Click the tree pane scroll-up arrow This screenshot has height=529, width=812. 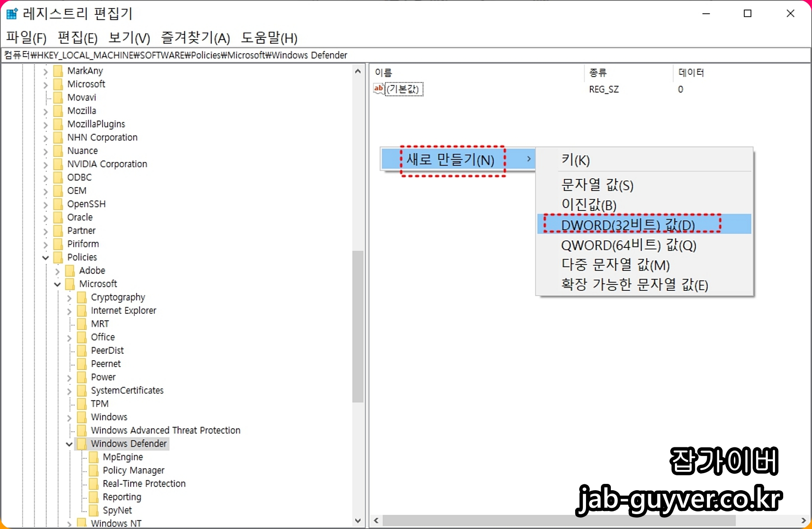[358, 71]
